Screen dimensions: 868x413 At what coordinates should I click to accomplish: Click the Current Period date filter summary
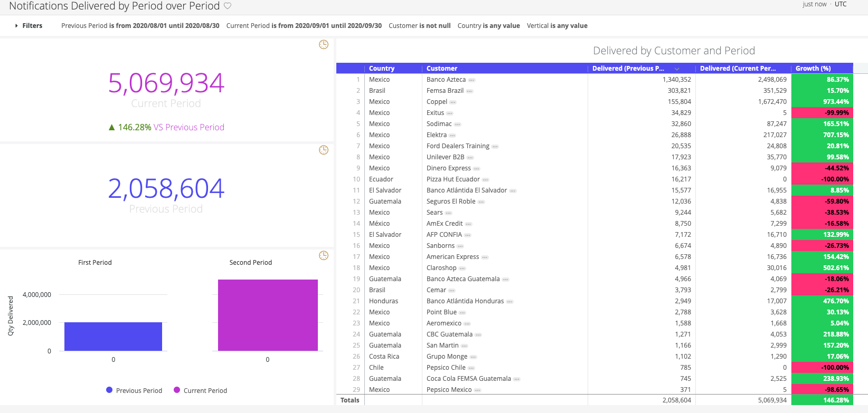(x=304, y=25)
